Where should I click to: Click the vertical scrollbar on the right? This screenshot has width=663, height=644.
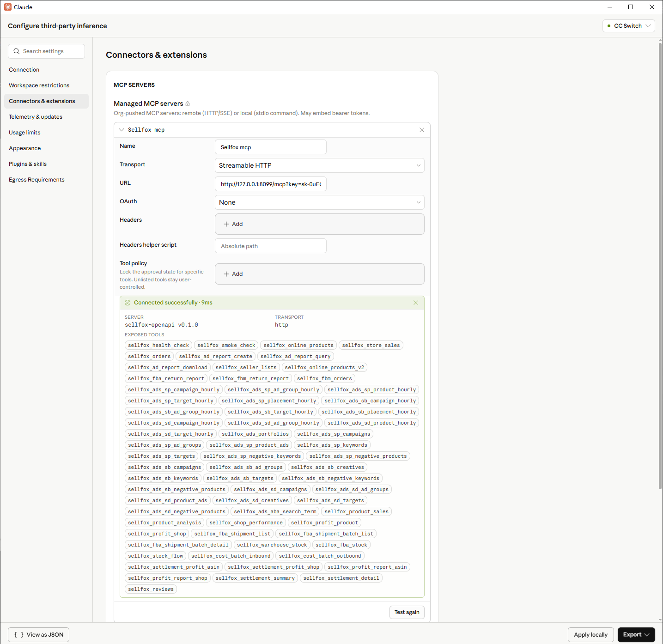pos(660,266)
